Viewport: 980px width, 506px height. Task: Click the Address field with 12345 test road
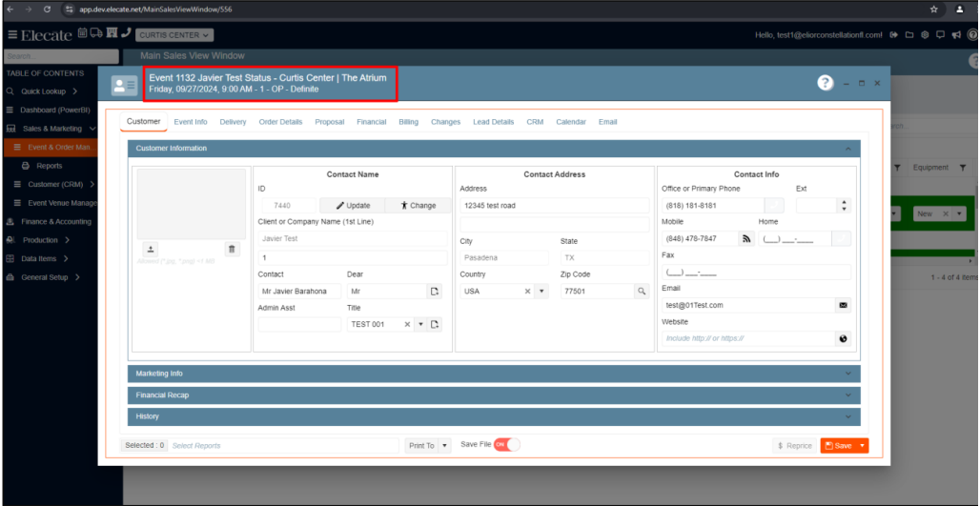(x=555, y=206)
